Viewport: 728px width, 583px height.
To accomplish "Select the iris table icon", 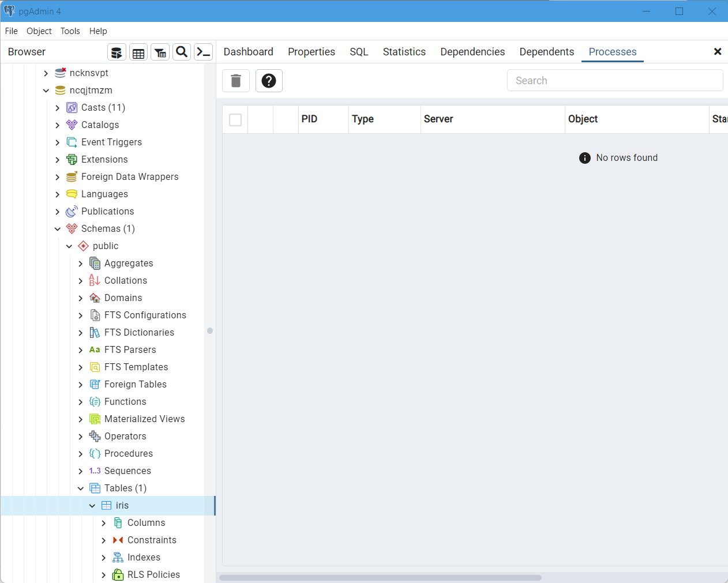I will [107, 505].
